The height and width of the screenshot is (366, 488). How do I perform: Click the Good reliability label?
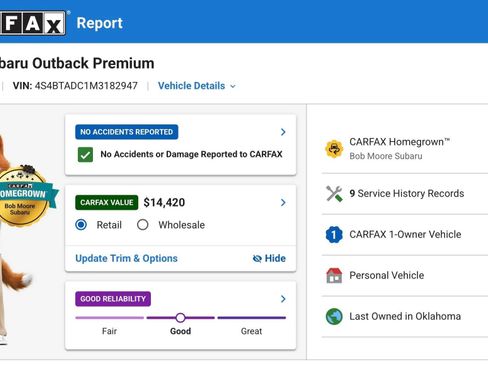(180, 331)
